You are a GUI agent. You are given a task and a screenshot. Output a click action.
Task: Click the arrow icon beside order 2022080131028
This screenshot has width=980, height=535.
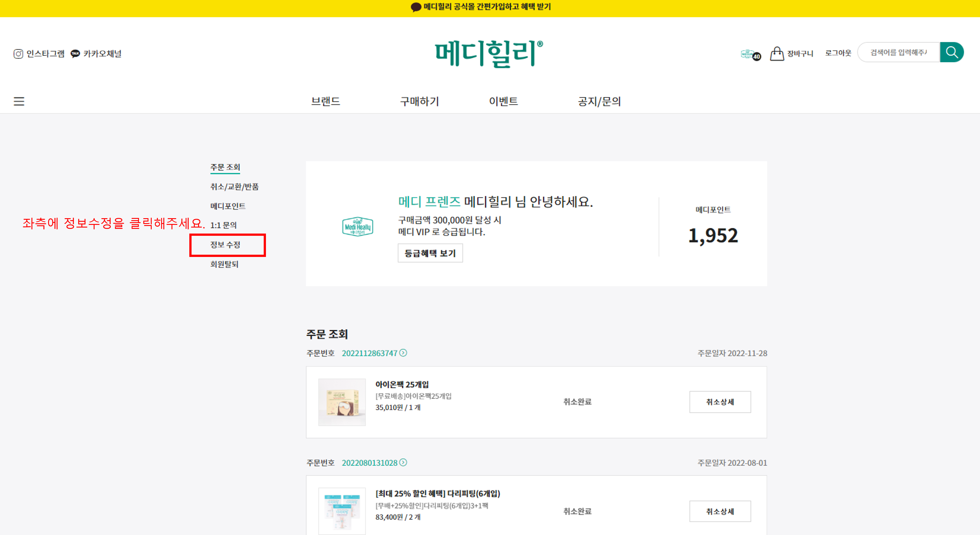pyautogui.click(x=403, y=462)
